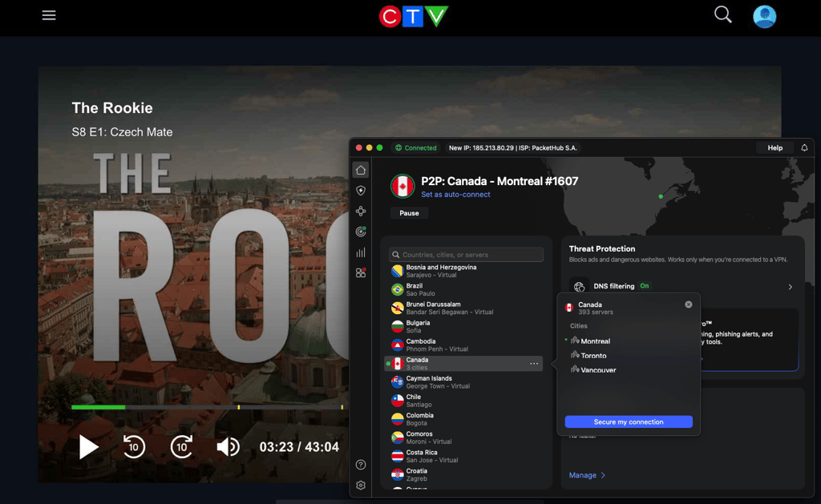The image size is (821, 504).
Task: Mute the video volume
Action: point(228,447)
